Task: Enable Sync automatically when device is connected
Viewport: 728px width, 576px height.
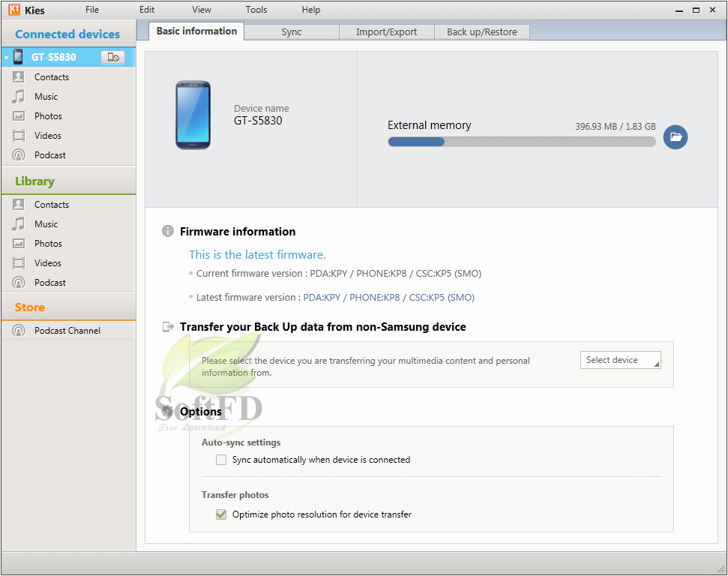Action: tap(221, 460)
